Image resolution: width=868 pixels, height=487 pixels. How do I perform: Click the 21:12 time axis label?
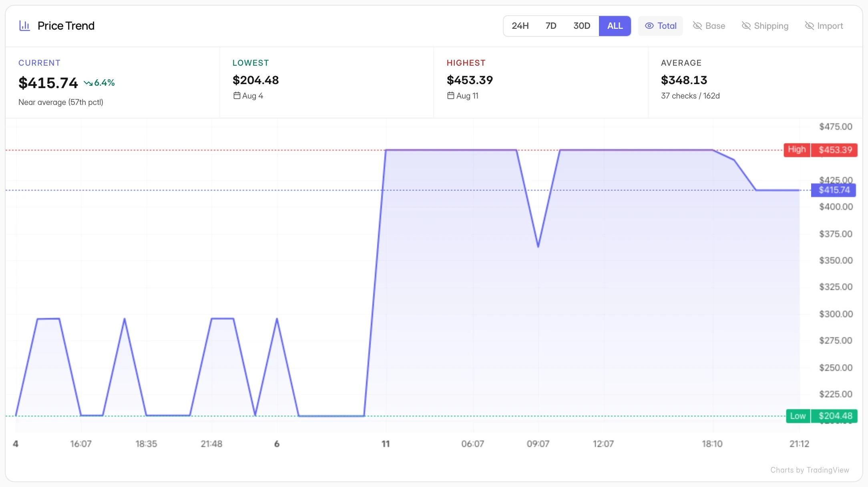(799, 444)
